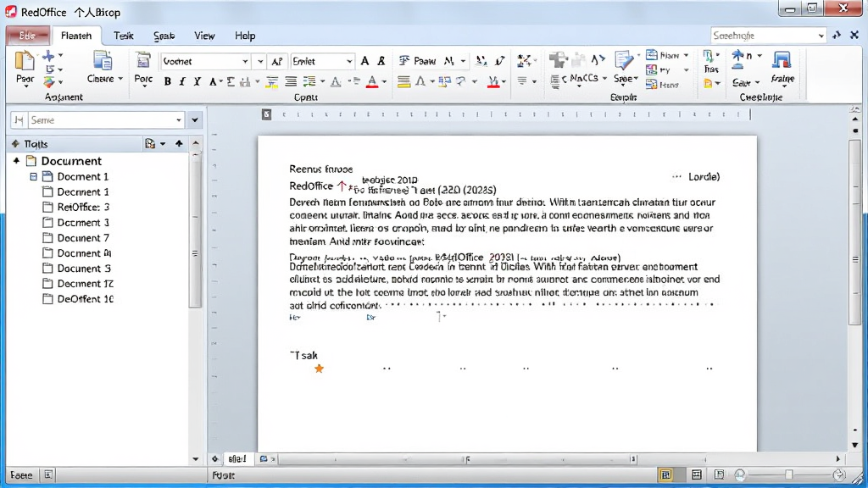Click the pin icon beside search box
This screenshot has height=488, width=868.
(x=837, y=36)
